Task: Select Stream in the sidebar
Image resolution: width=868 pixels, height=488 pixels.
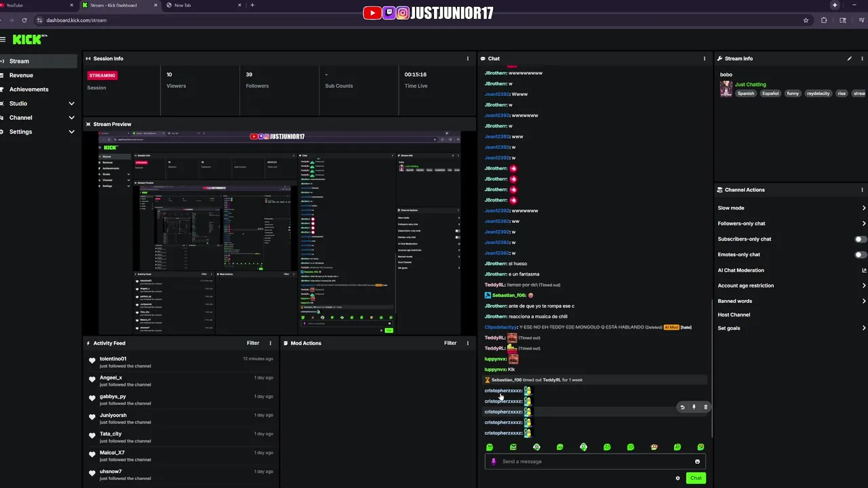Action: (39, 61)
